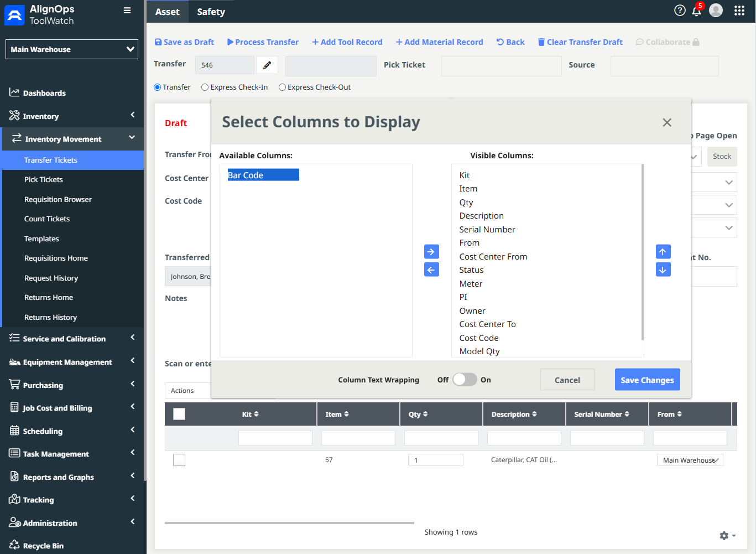This screenshot has height=554, width=756.
Task: Open notifications bell icon
Action: click(x=697, y=11)
